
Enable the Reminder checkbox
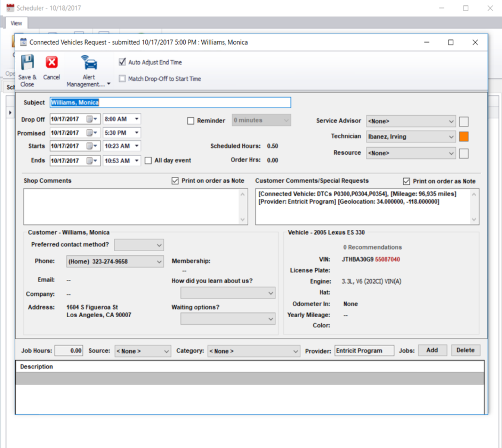[191, 121]
